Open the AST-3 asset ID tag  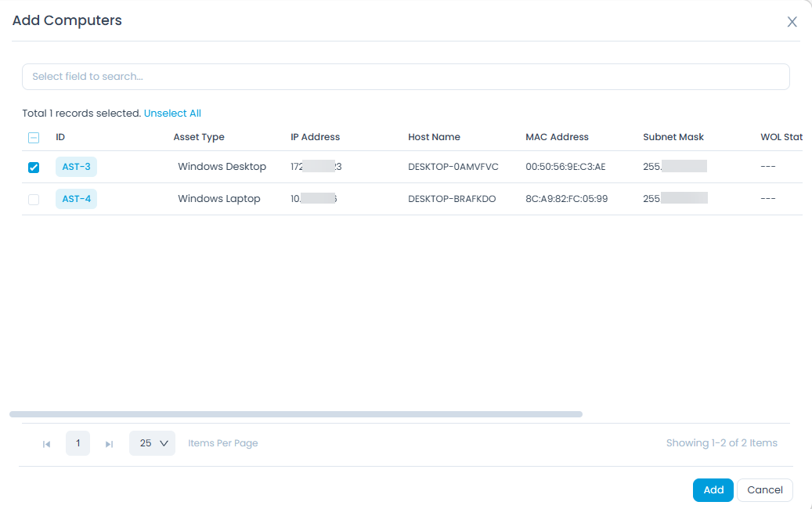pos(76,167)
